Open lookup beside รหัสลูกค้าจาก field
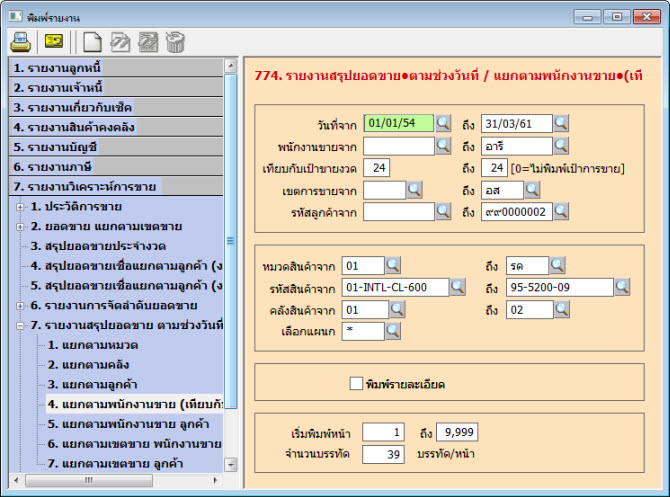The image size is (670, 497). [444, 212]
